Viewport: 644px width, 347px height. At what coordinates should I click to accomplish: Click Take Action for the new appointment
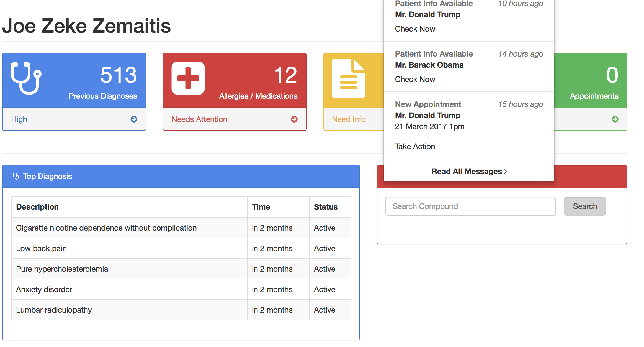[415, 146]
